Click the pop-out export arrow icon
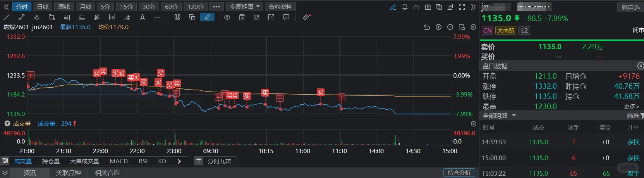Image resolution: width=644 pixels, height=178 pixels. [271, 17]
